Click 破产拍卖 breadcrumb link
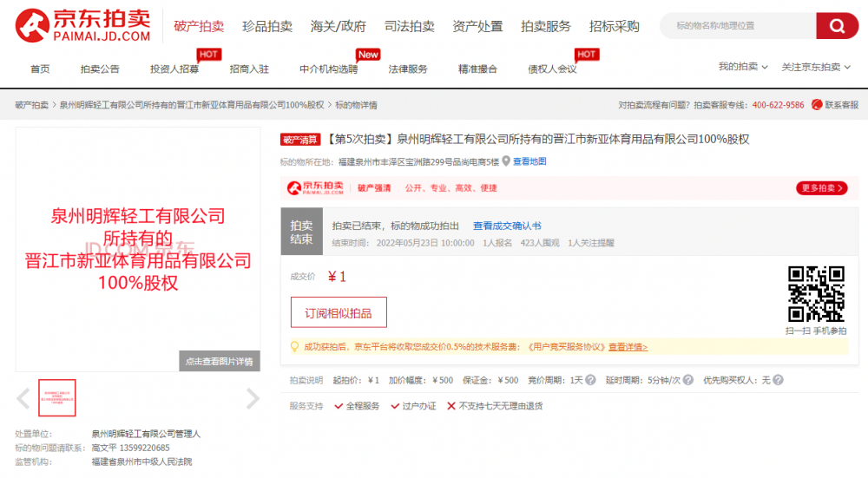Viewport: 868px width, 478px height. [x=31, y=105]
